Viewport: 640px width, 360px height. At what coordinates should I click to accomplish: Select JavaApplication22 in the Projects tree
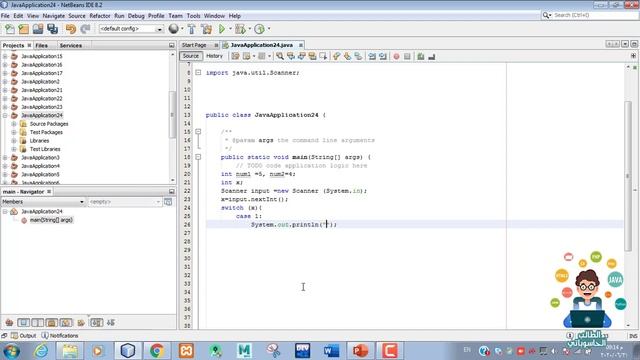pos(42,98)
